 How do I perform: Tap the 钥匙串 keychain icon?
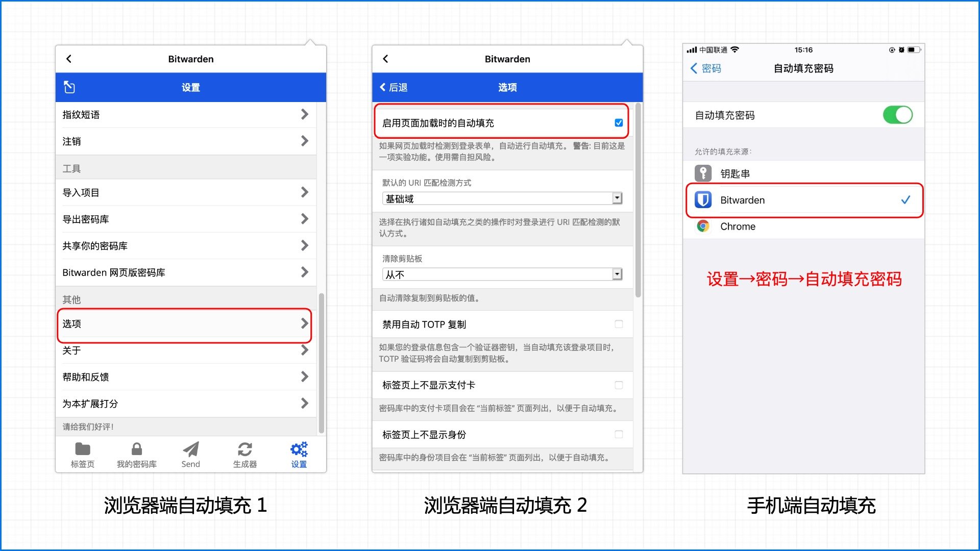tap(703, 173)
